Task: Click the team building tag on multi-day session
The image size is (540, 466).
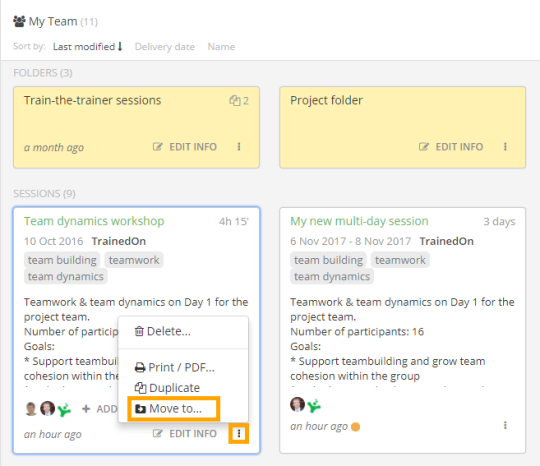Action: point(328,260)
